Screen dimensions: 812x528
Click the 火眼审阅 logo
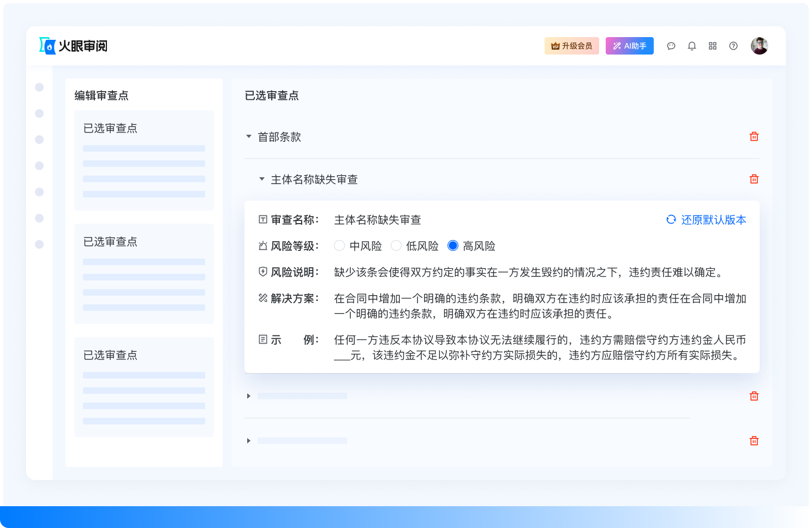click(73, 46)
